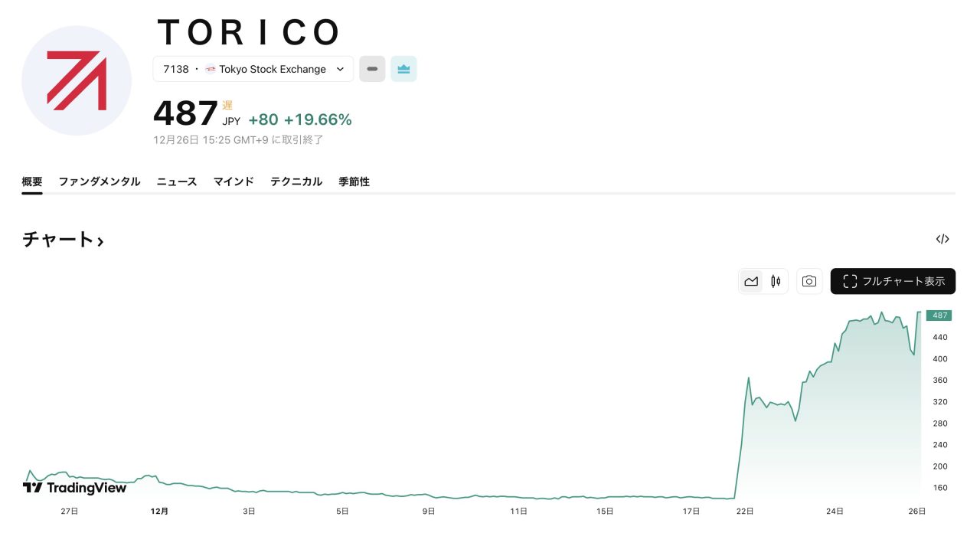Switch the chart to candlestick mode
Viewport: 980px width, 533px height.
coord(775,281)
